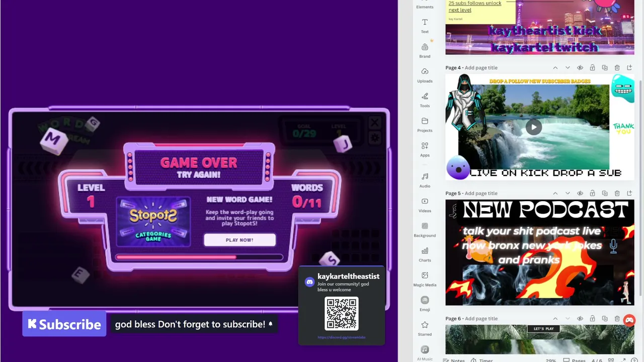The image size is (644, 362).
Task: Duplicate Page 5
Action: [605, 193]
